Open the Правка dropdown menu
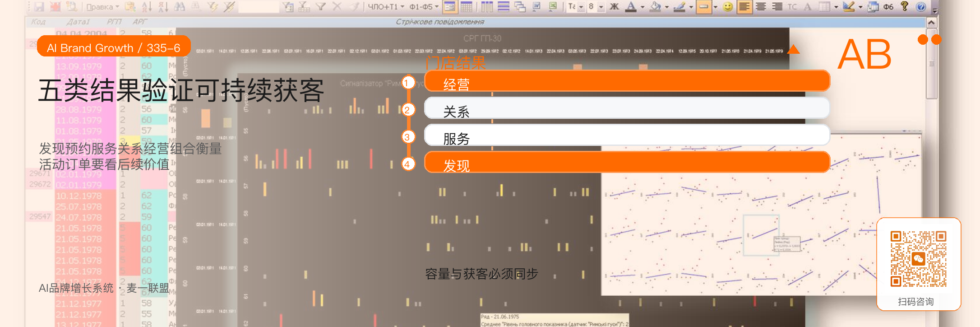 pyautogui.click(x=103, y=7)
